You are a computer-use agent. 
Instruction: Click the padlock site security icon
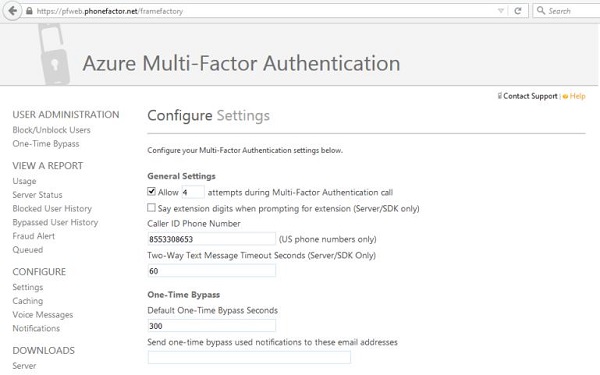[29, 11]
